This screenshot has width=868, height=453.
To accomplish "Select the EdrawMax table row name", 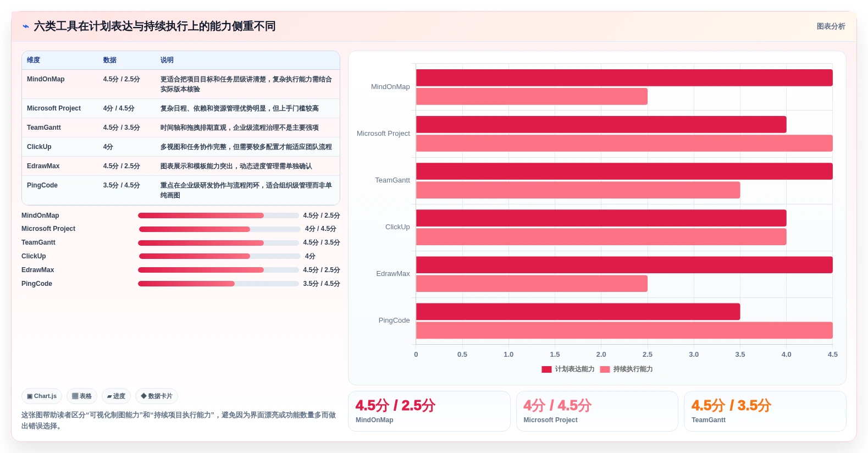I will tap(43, 166).
